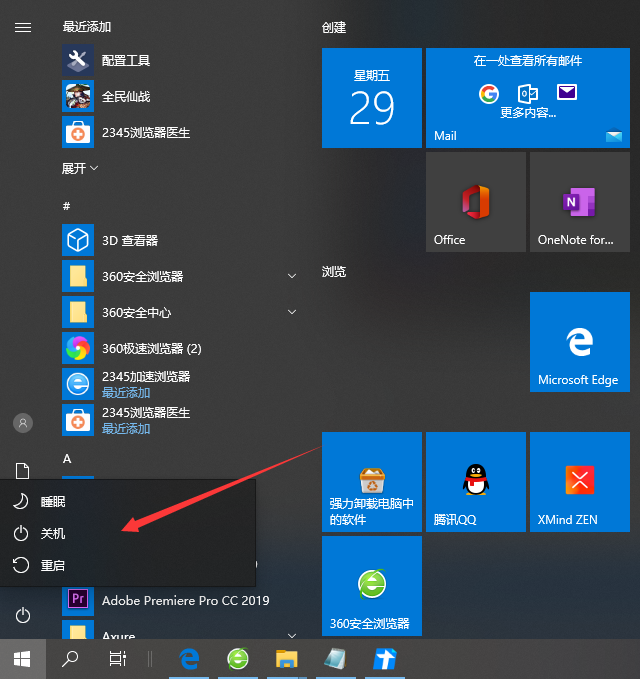The image size is (640, 679).
Task: Open the Mail live tile
Action: 527,97
